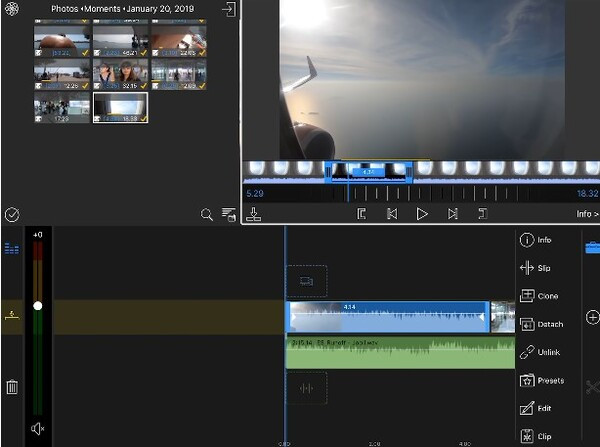
Task: Jump to the previous frame in the preview
Action: (392, 214)
